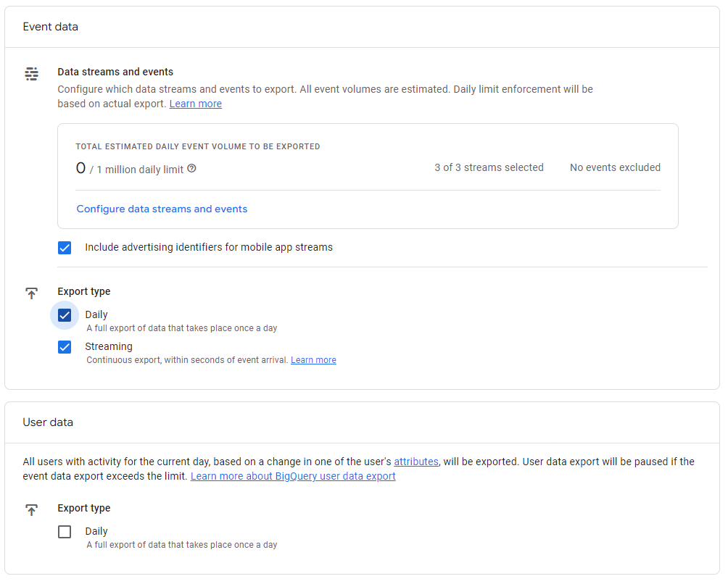This screenshot has width=728, height=584.
Task: Click the 'No events excluded' status text
Action: tap(615, 167)
